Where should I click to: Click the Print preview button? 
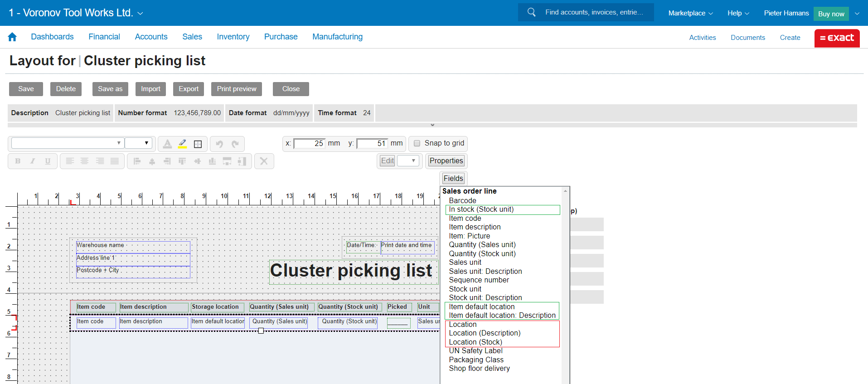(237, 89)
